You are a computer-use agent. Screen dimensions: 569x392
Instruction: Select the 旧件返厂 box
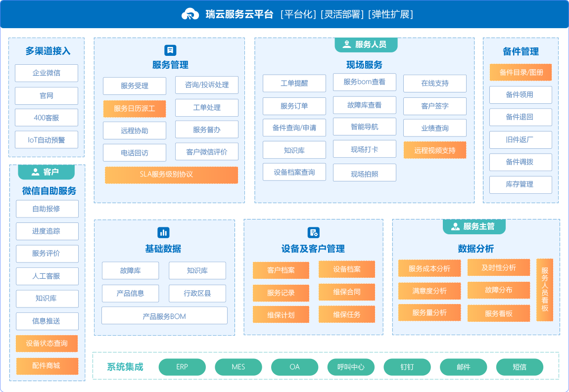point(521,140)
